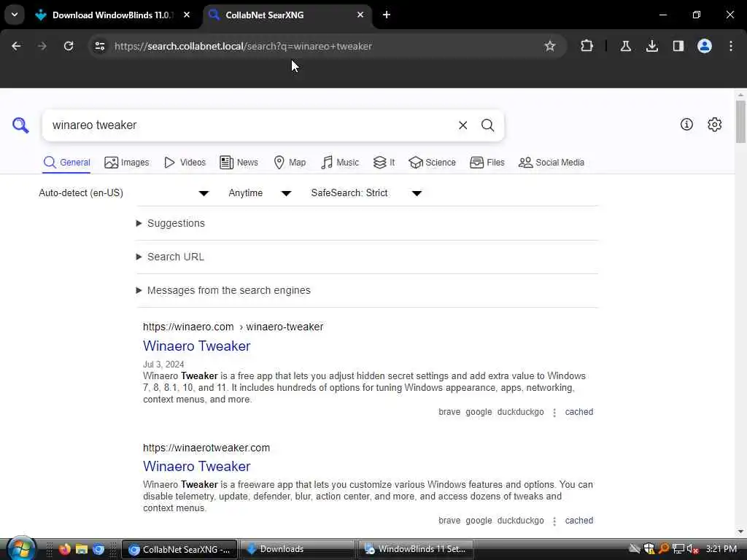
Task: Click the three-dot options of second result
Action: click(554, 521)
